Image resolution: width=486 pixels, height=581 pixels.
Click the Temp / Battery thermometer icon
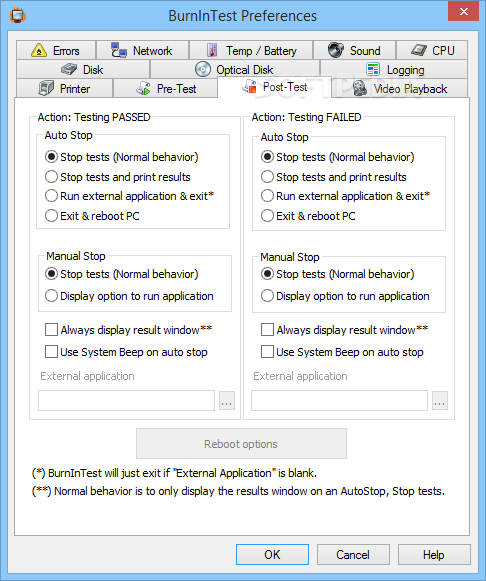212,50
